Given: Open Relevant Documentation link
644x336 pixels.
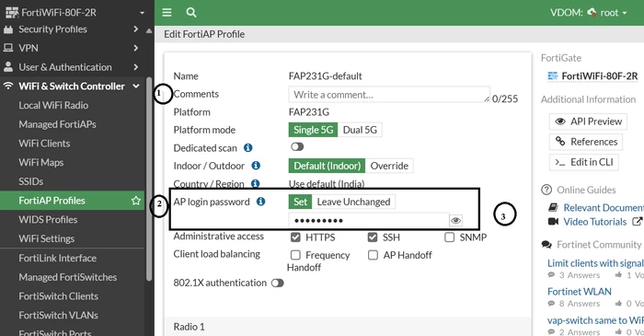Looking at the screenshot, I should point(604,207).
